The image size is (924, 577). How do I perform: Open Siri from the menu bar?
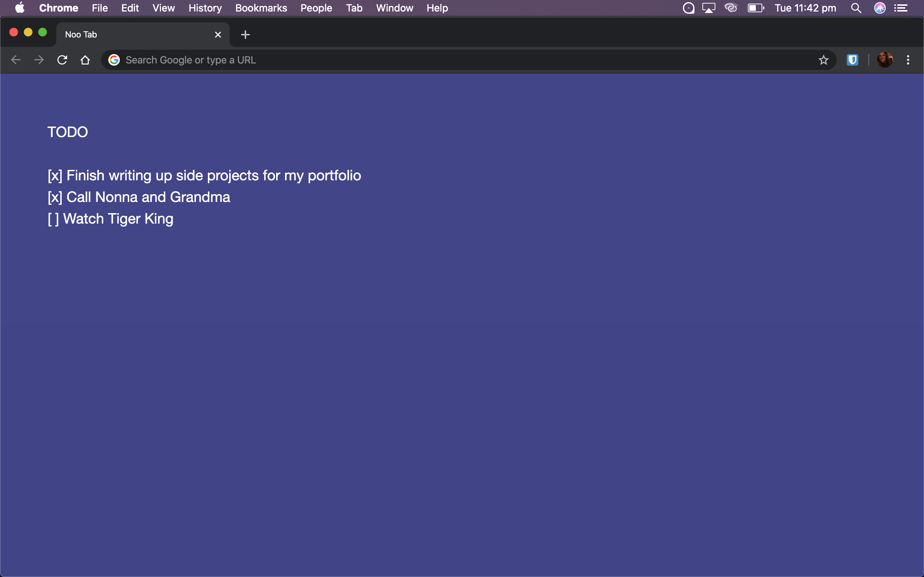[x=880, y=8]
